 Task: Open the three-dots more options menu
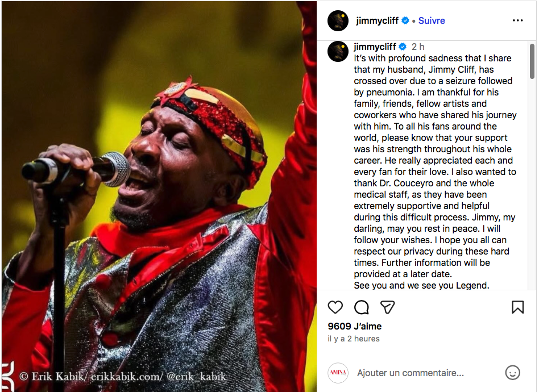click(518, 20)
